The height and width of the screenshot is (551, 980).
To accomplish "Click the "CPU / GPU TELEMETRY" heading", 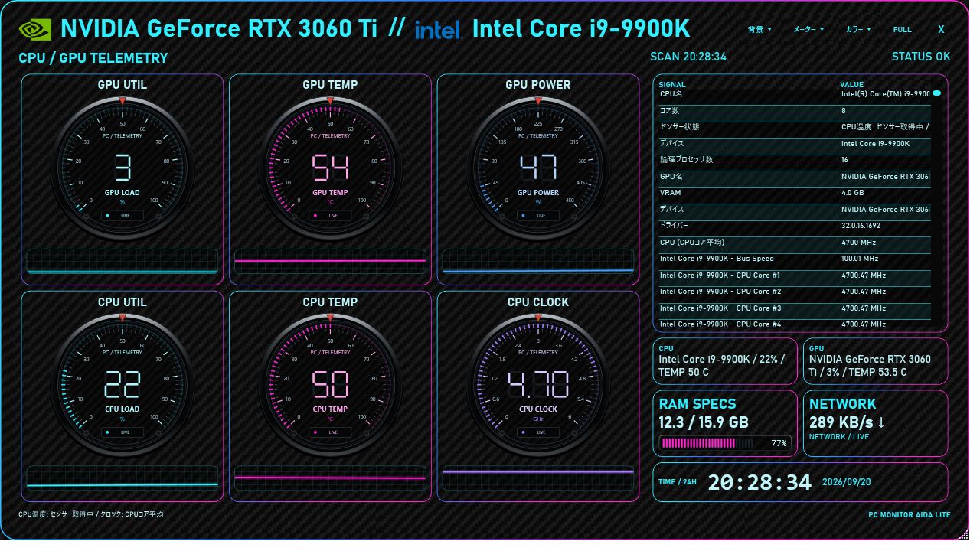I will [x=93, y=58].
